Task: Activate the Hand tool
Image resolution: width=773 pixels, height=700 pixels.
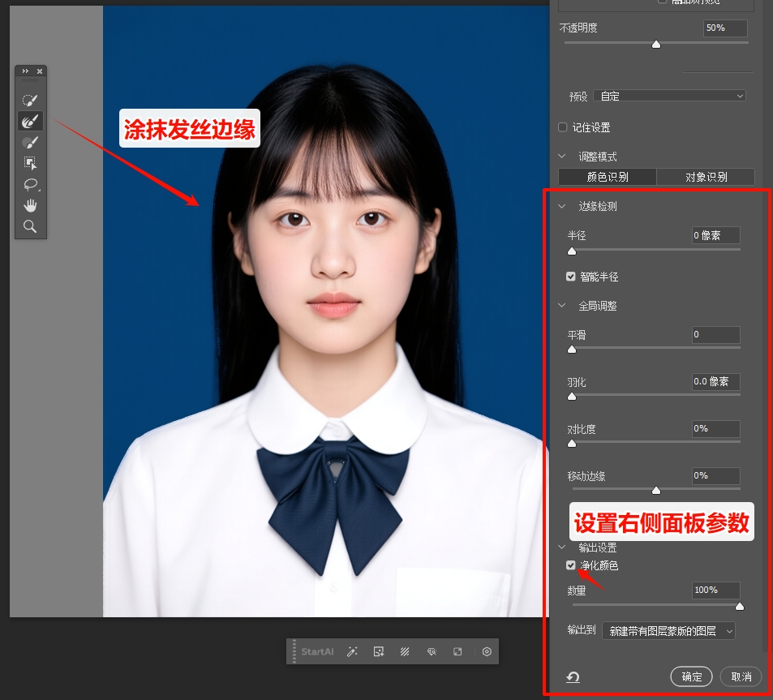Action: click(x=30, y=205)
